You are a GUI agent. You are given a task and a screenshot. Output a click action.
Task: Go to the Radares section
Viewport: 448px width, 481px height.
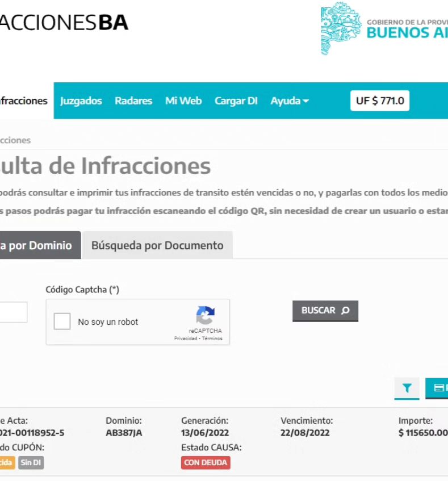click(133, 101)
